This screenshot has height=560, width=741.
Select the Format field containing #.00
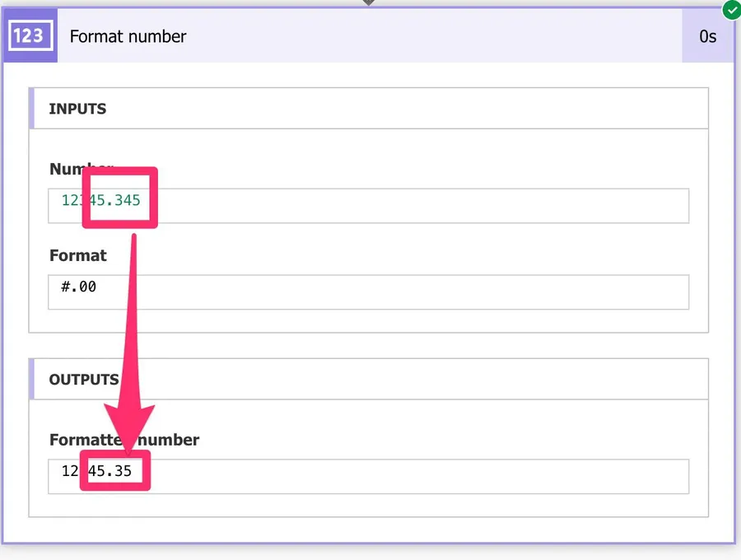[x=368, y=292]
